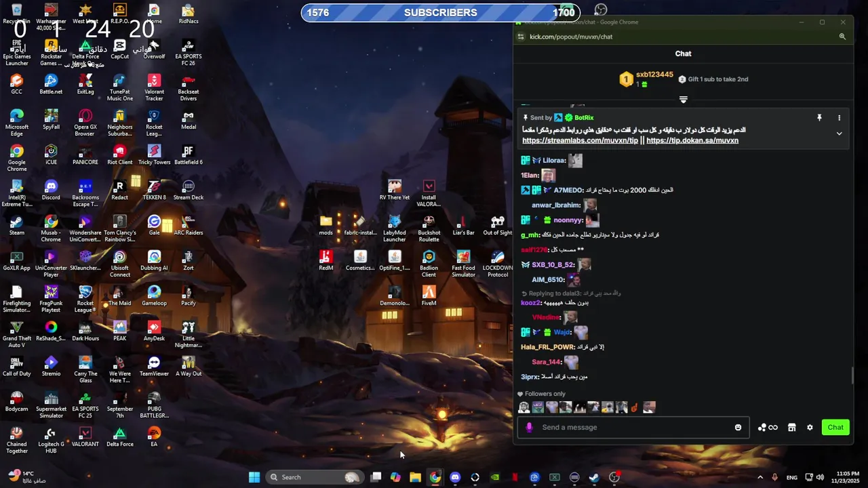This screenshot has height=488, width=868.
Task: Open Steam from the taskbar
Action: pyautogui.click(x=594, y=477)
